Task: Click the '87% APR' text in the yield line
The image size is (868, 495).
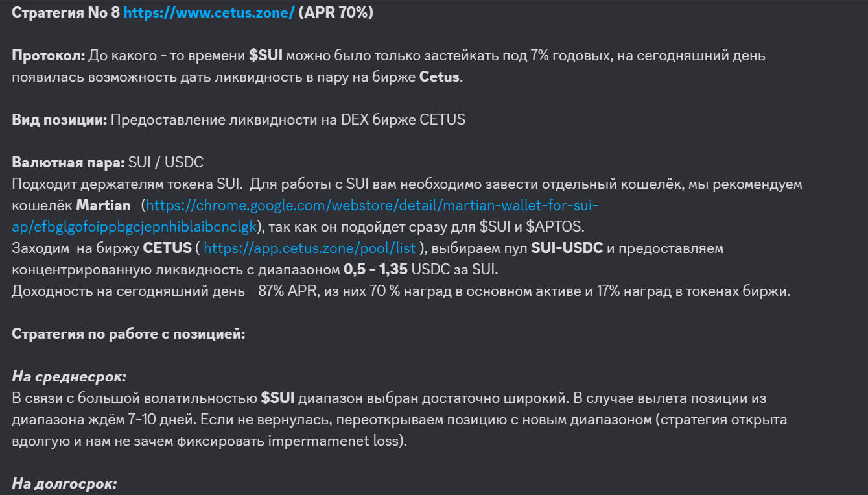Action: [285, 291]
